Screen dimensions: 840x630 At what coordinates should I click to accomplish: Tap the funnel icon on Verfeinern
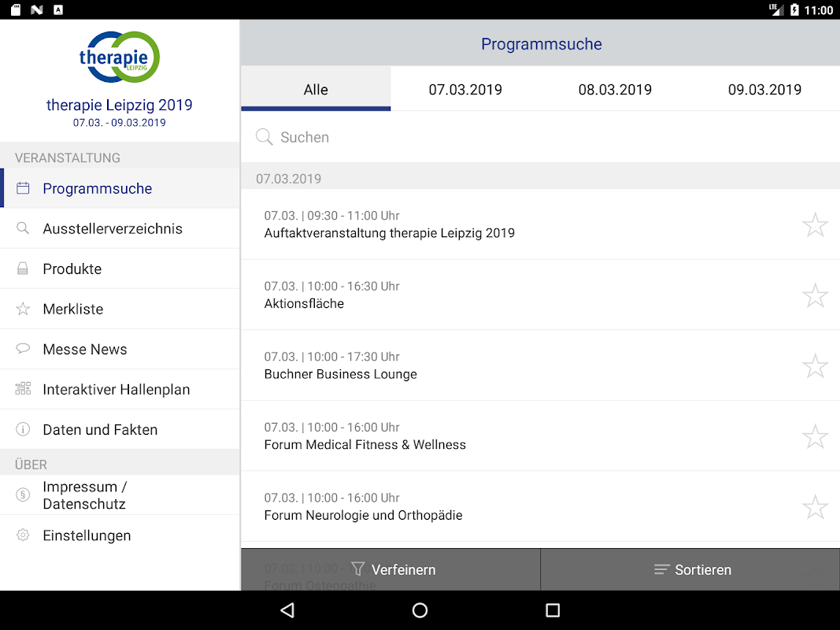point(358,569)
